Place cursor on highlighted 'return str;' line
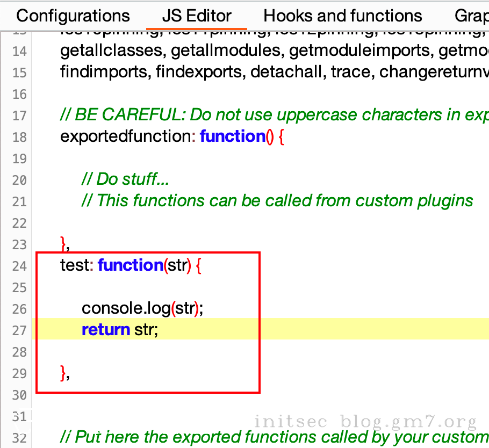The height and width of the screenshot is (448, 489). (x=120, y=329)
